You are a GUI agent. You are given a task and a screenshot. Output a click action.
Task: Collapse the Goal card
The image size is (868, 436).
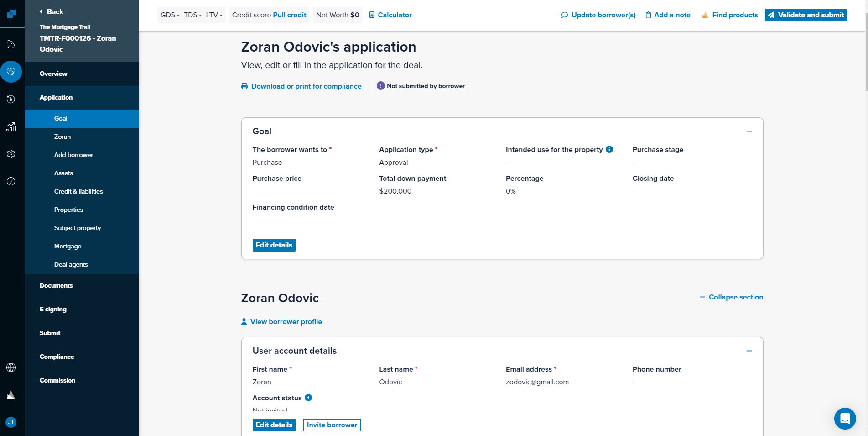pyautogui.click(x=749, y=131)
